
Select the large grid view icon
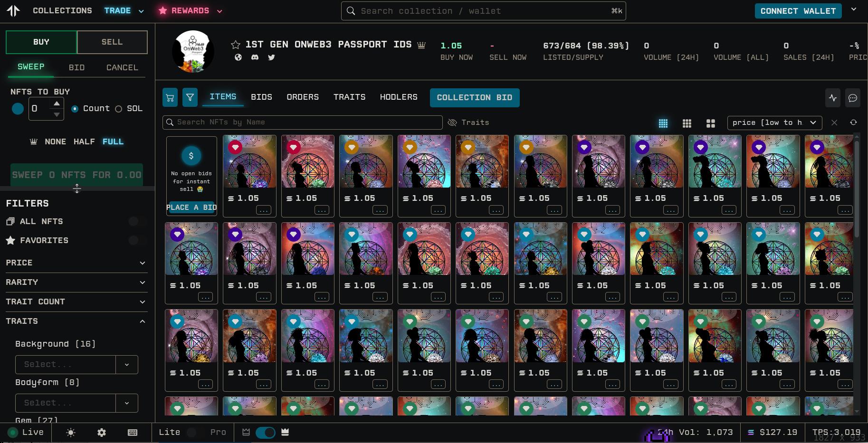711,123
